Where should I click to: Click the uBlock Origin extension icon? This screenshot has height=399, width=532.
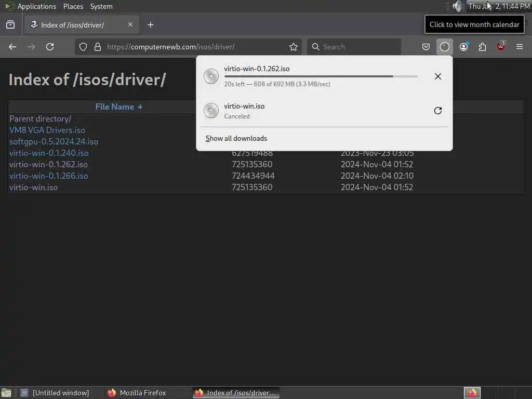click(x=501, y=46)
